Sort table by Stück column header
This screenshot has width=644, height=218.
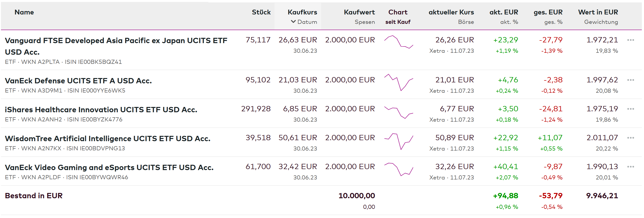[261, 12]
